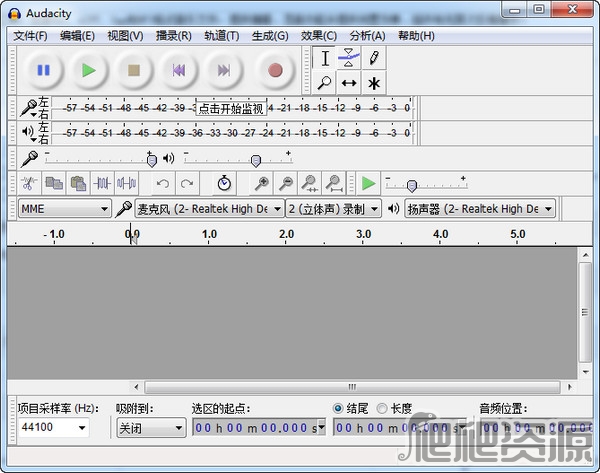Open the View (视图) menu
The image size is (600, 473).
[x=126, y=36]
